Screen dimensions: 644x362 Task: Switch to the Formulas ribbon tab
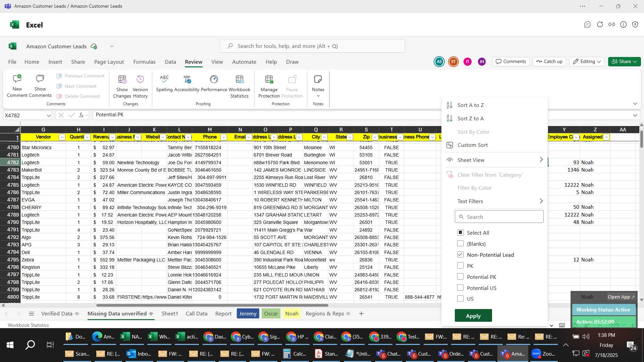coord(144,62)
